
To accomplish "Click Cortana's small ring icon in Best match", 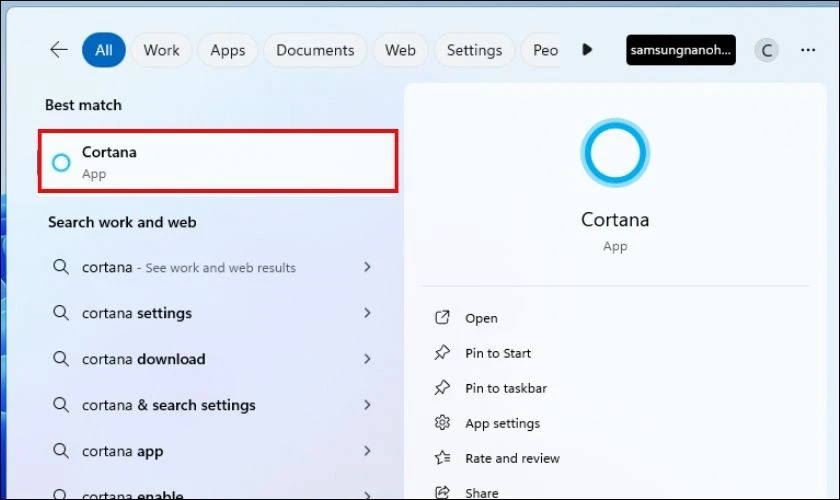I will (61, 162).
